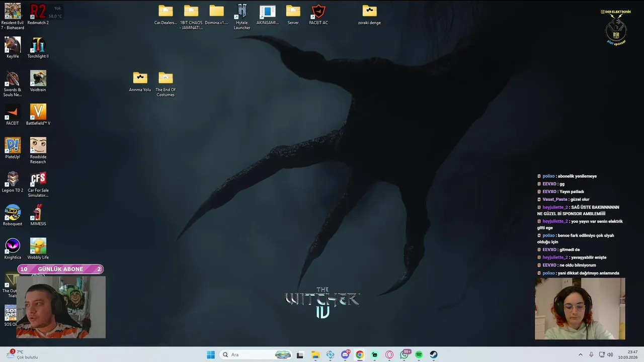Screen dimensions: 644x362
Task: Open the AKINGAMI desktop file
Action: coord(267,15)
